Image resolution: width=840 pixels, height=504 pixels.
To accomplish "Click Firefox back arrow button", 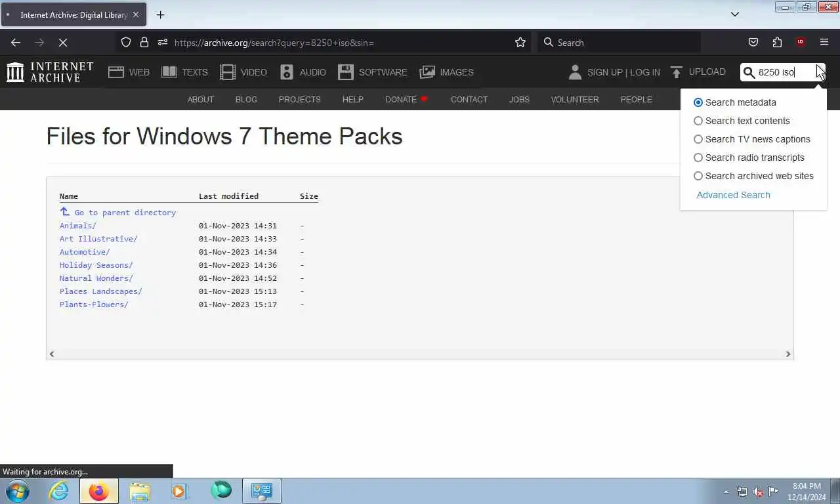I will [x=16, y=43].
